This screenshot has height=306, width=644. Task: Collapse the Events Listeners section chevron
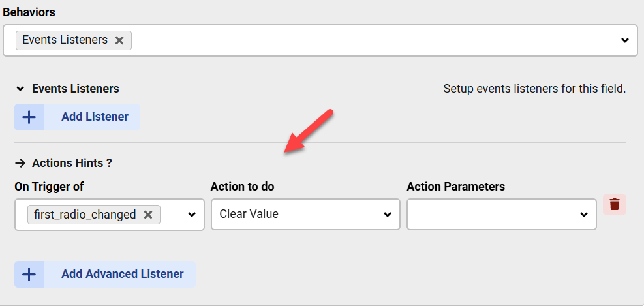click(x=20, y=89)
